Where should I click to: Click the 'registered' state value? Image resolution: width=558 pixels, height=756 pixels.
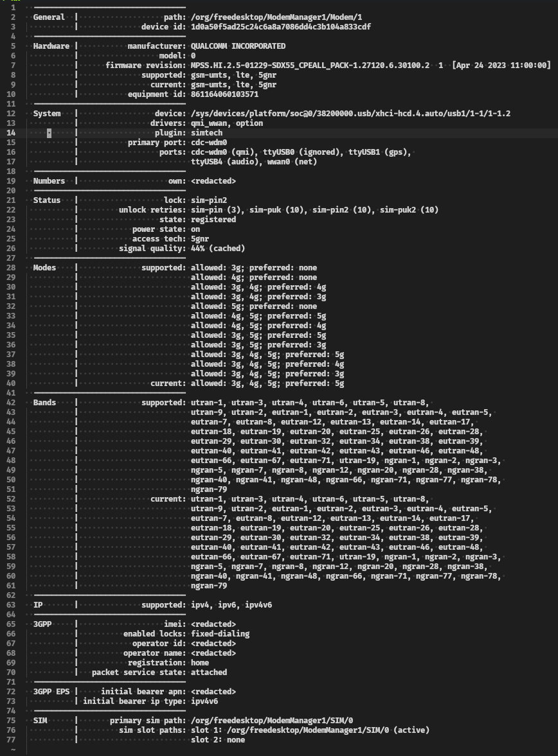213,220
